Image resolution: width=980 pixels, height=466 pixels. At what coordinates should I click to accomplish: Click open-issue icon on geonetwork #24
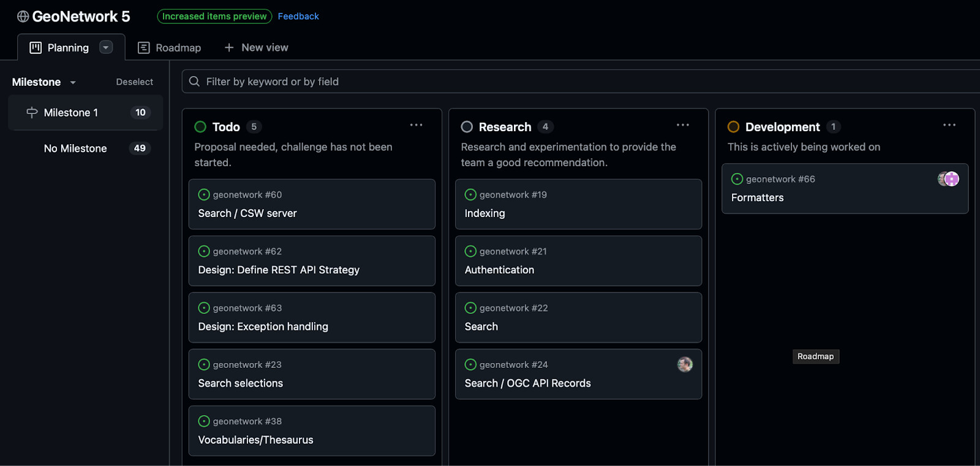[470, 365]
